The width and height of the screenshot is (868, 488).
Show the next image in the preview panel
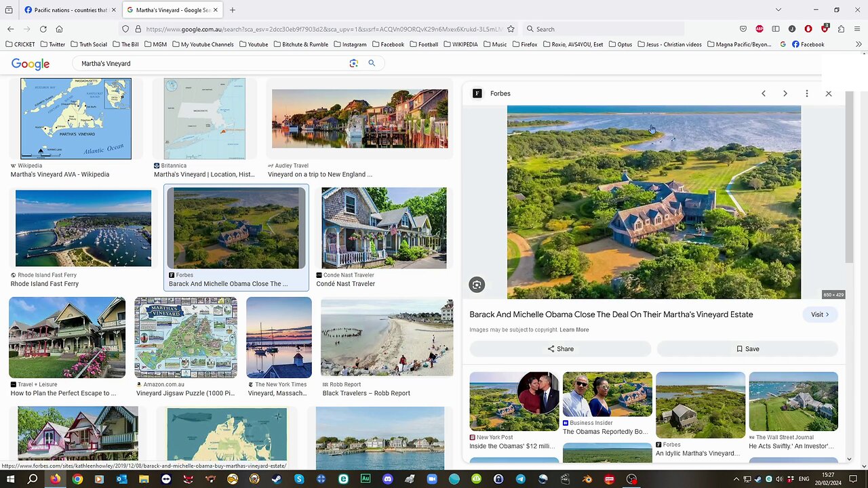(x=785, y=94)
